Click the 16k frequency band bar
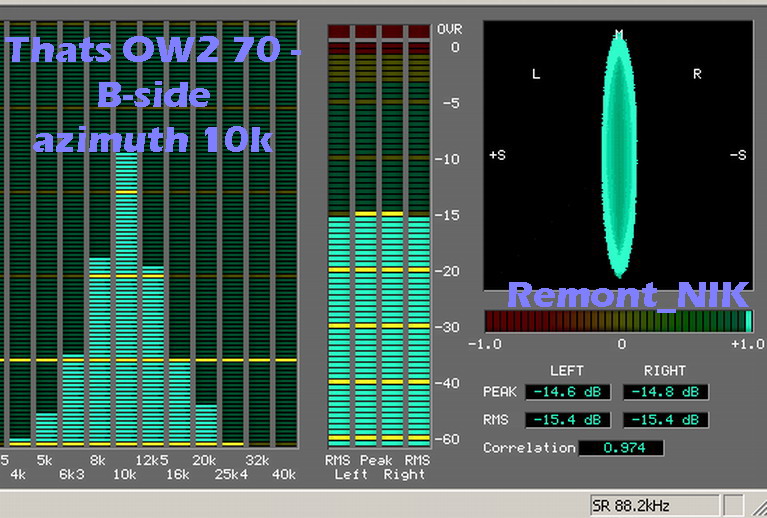 tap(179, 402)
